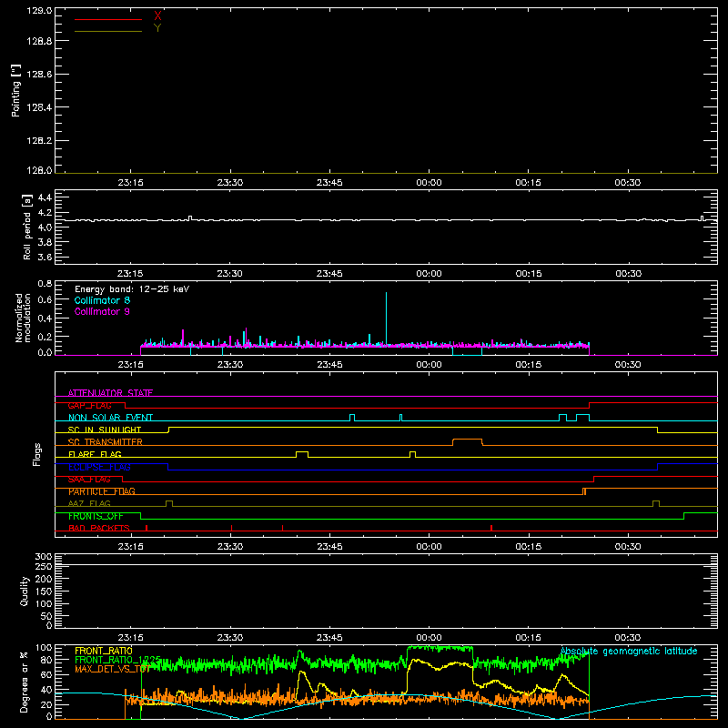Select the olive Y legend line sample
This screenshot has width=728, height=728.
pyautogui.click(x=108, y=31)
